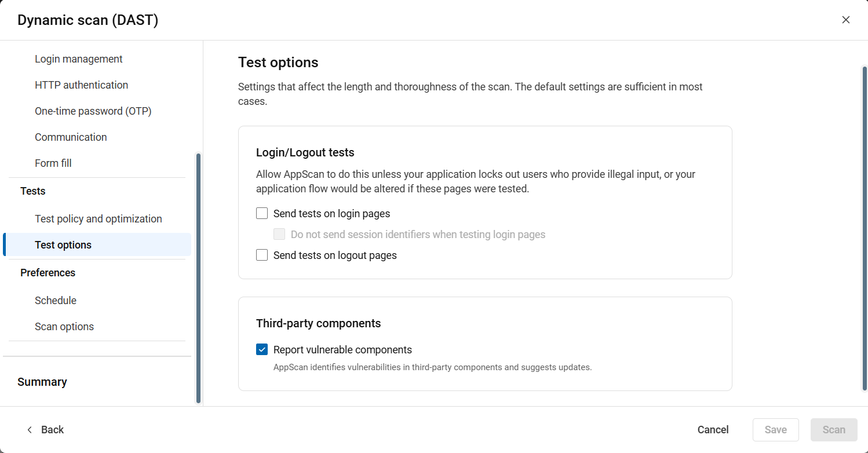Click the Back chevron arrow icon
Screen dimensions: 868x453
coord(30,430)
